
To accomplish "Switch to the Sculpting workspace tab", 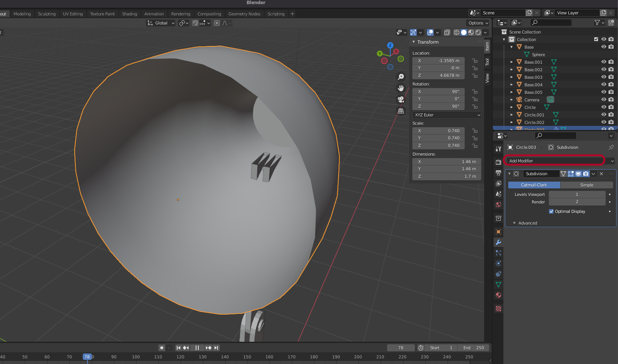I will [47, 14].
